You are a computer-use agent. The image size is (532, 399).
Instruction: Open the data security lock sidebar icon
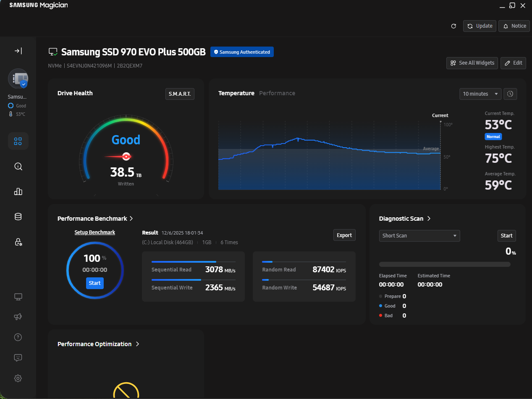[18, 242]
